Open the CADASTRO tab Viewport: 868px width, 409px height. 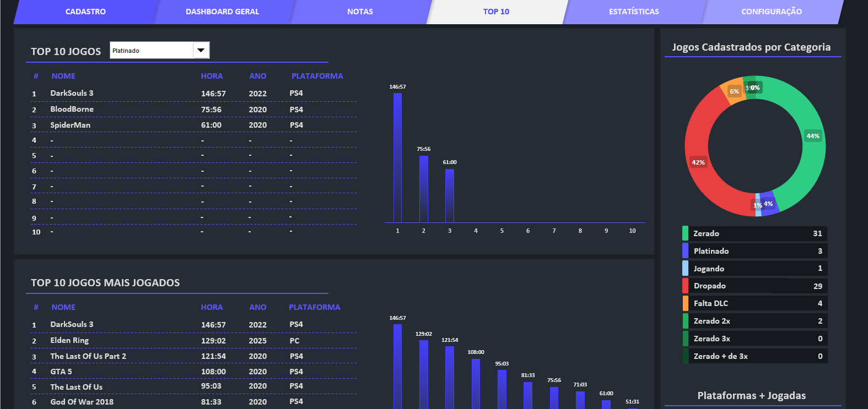85,12
